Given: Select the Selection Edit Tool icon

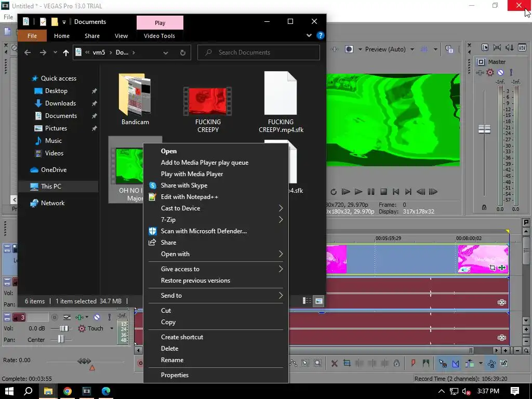Looking at the screenshot, I should coord(305,363).
